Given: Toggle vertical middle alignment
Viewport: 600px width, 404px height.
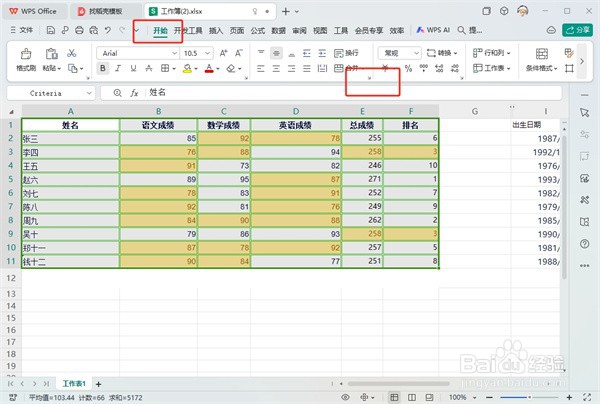Looking at the screenshot, I should pos(276,53).
